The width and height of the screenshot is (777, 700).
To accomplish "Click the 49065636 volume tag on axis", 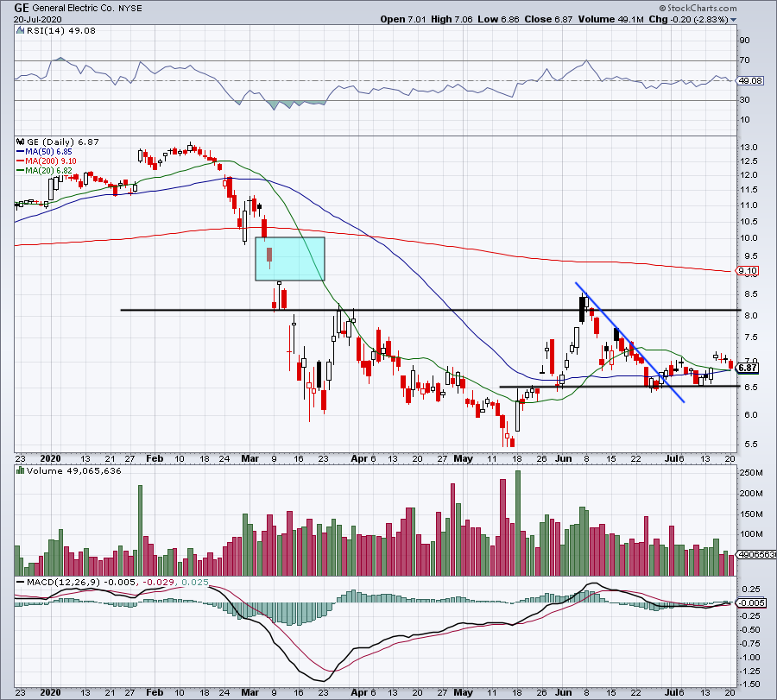I will point(756,555).
